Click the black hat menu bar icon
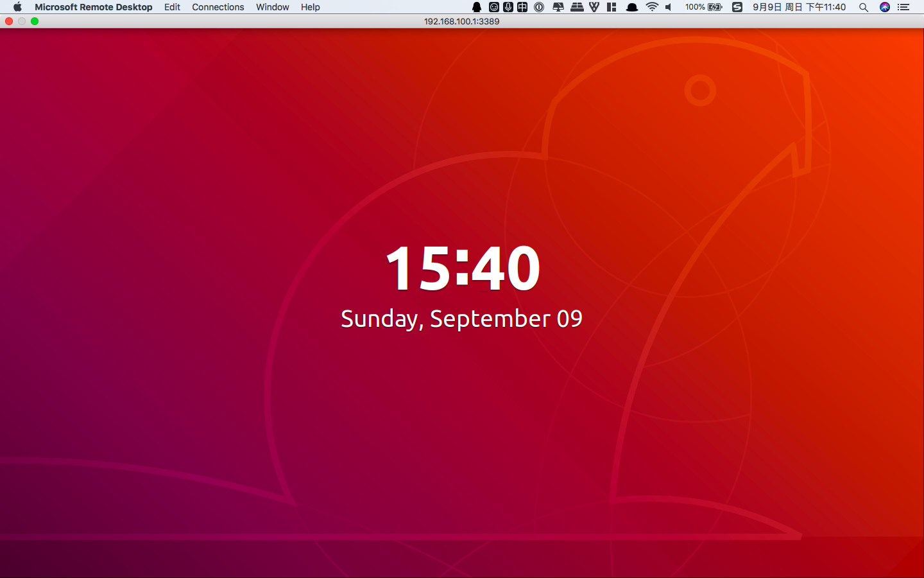This screenshot has width=924, height=578. pos(632,7)
